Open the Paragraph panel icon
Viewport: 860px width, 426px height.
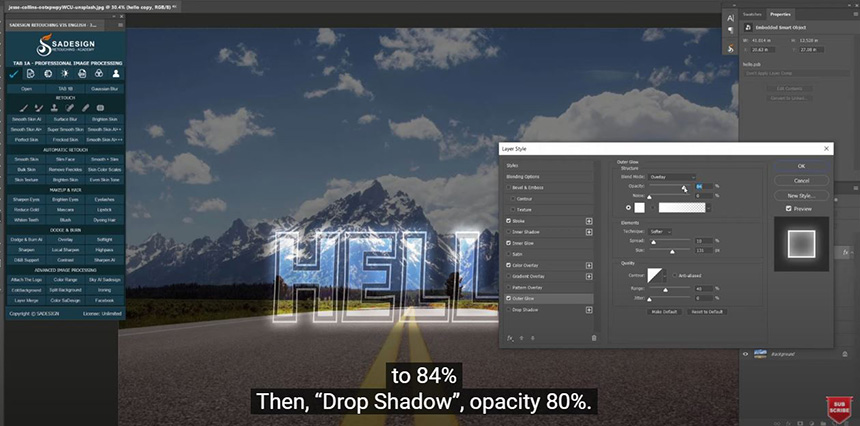(731, 31)
